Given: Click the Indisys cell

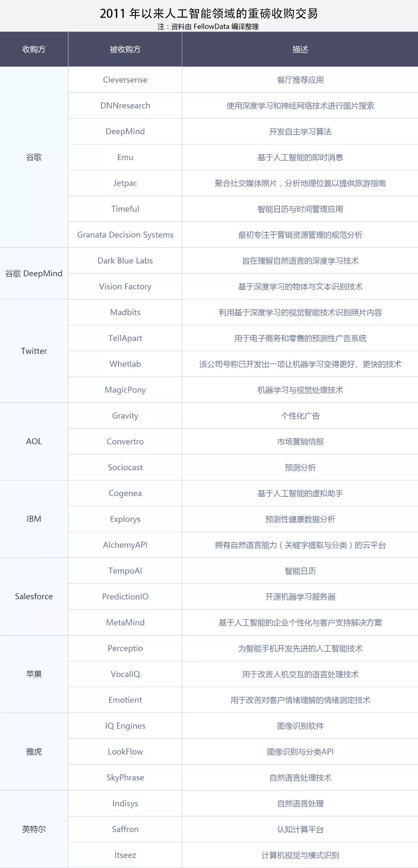Looking at the screenshot, I should point(125,803).
